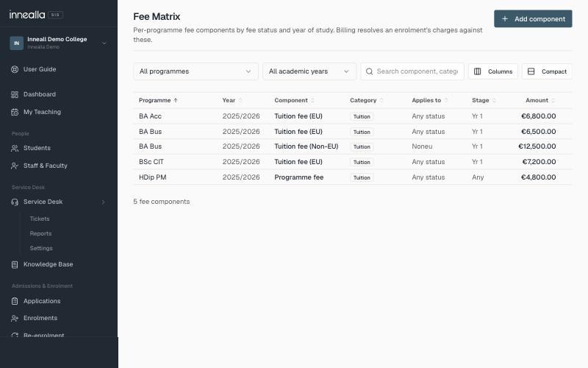Open the All programmes dropdown
This screenshot has width=588, height=368.
(196, 71)
